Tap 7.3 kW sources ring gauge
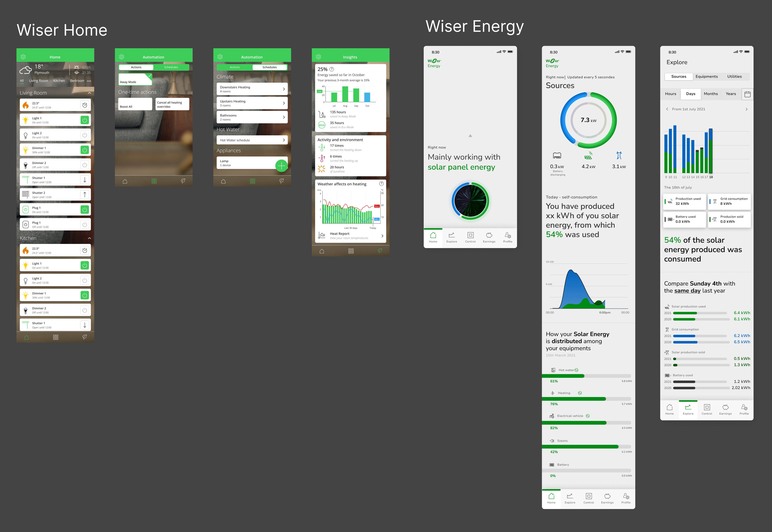Screen dimensions: 772x532 (x=588, y=120)
